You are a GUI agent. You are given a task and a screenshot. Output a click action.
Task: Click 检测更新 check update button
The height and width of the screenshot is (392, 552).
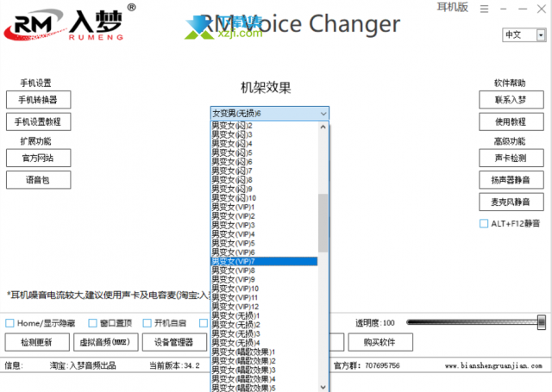point(37,342)
